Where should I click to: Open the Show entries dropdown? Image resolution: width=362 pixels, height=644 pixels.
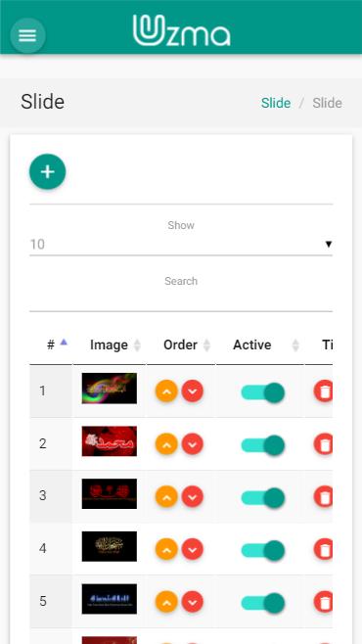pyautogui.click(x=181, y=245)
